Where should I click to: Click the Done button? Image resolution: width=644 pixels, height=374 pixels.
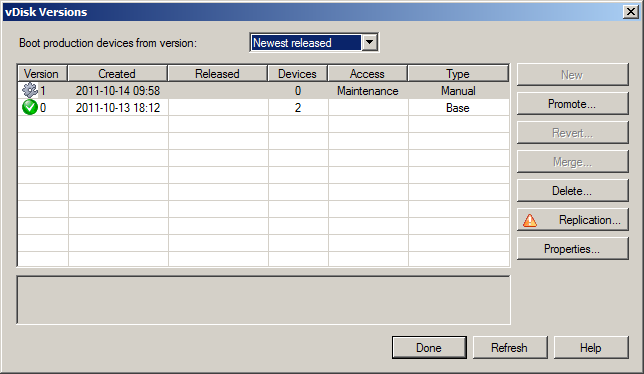coord(429,347)
